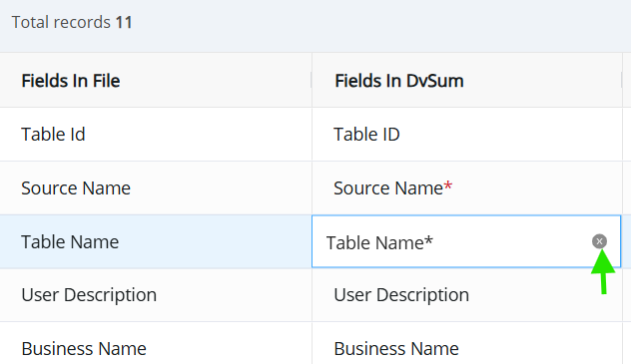Click Business Name in file column
This screenshot has width=631, height=364.
point(84,349)
